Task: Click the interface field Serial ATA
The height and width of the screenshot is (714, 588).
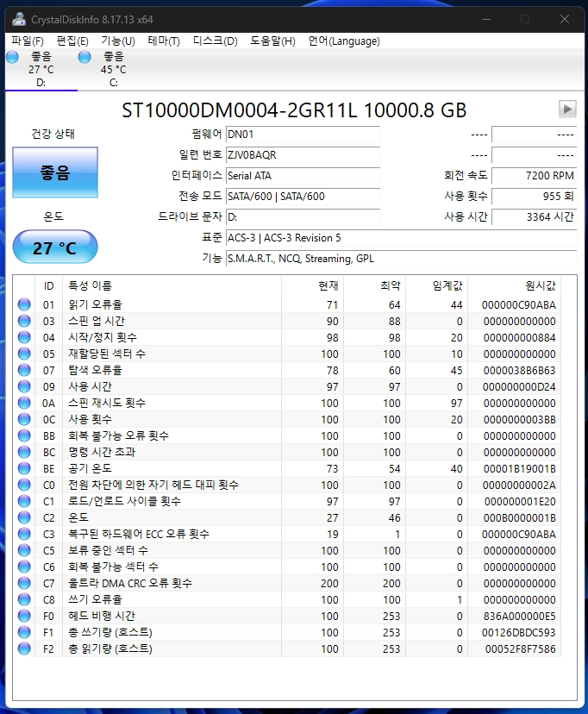Action: pyautogui.click(x=303, y=176)
